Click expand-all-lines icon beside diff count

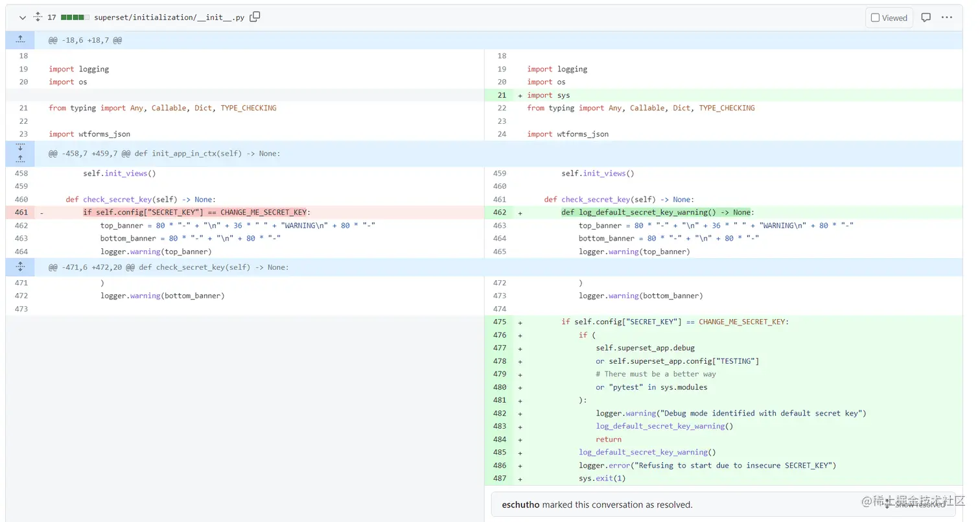pyautogui.click(x=38, y=18)
